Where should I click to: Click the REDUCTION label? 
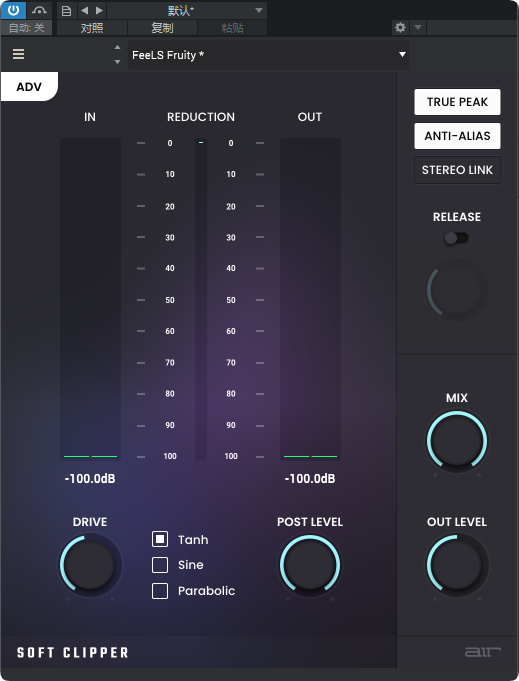[201, 117]
